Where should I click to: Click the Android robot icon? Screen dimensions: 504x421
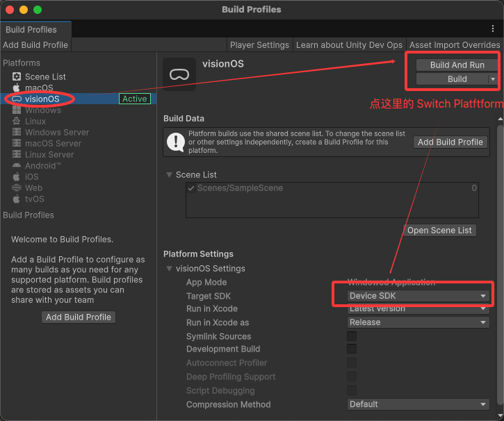(x=17, y=165)
